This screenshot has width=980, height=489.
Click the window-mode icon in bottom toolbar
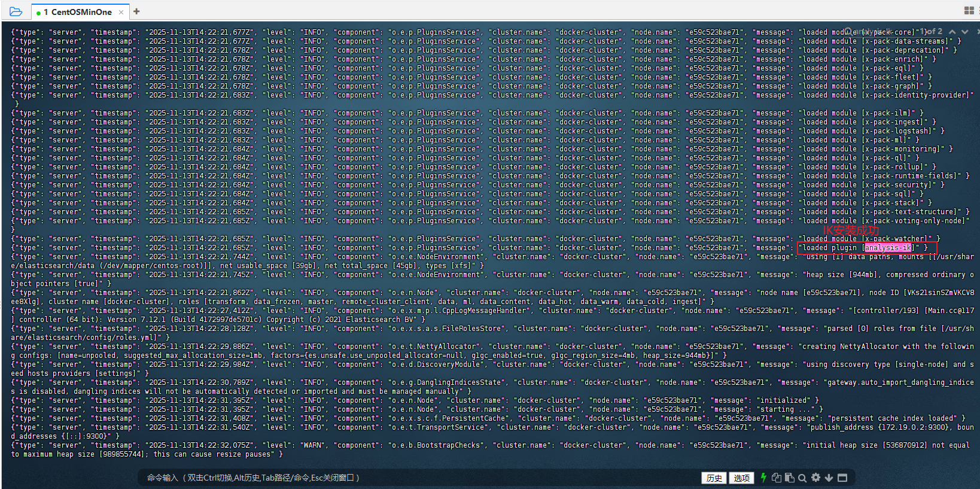coord(842,478)
